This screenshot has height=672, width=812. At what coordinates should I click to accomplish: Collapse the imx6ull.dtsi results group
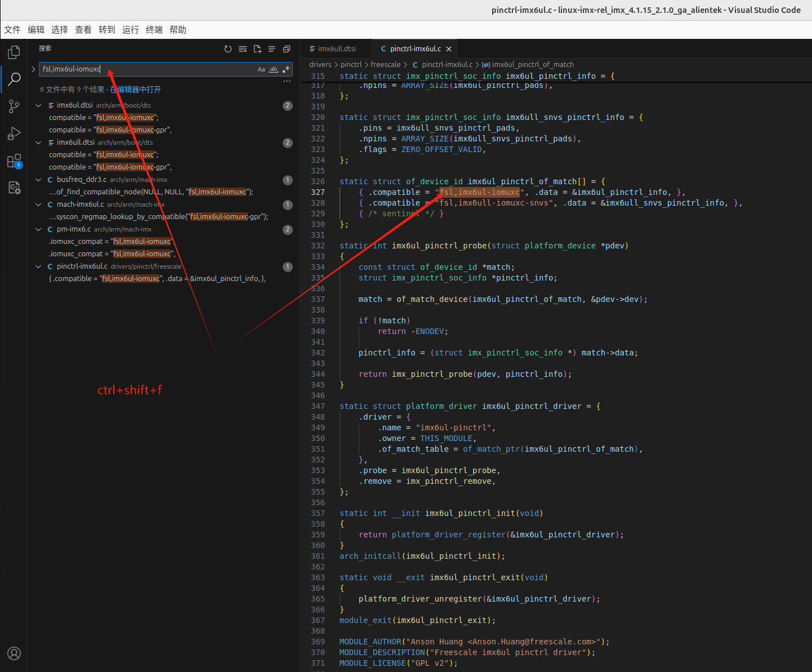(38, 143)
